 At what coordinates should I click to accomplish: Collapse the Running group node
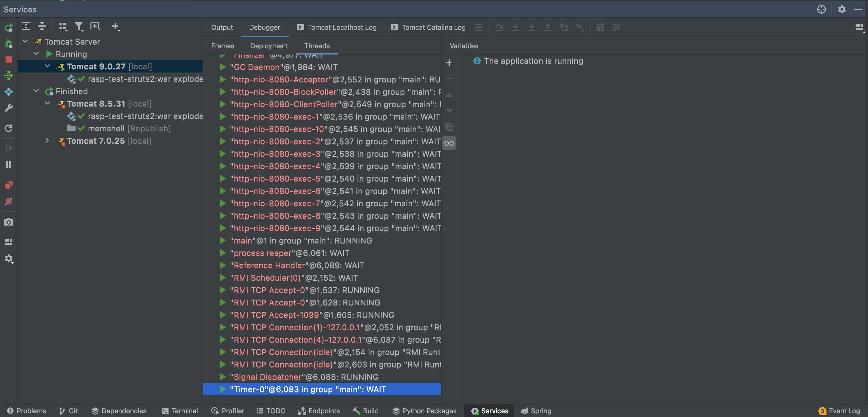pyautogui.click(x=36, y=54)
